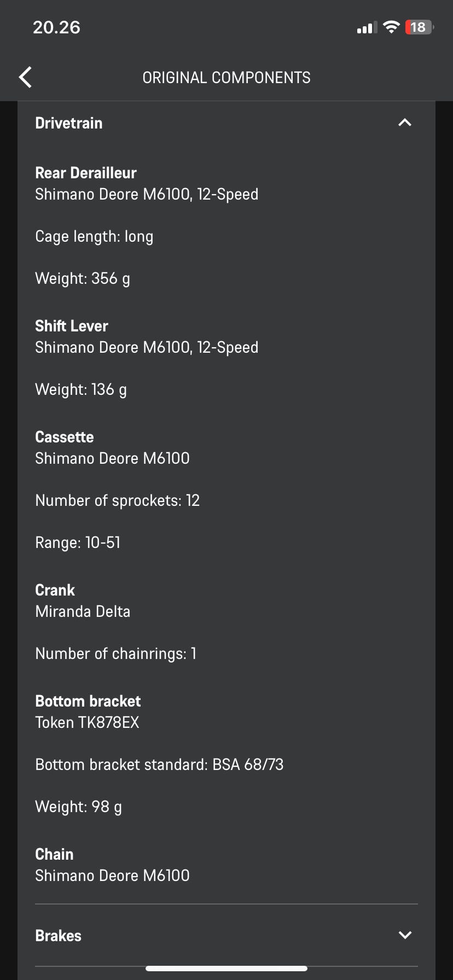The height and width of the screenshot is (980, 453).
Task: Collapse the Drivetrain section chevron
Action: click(405, 122)
